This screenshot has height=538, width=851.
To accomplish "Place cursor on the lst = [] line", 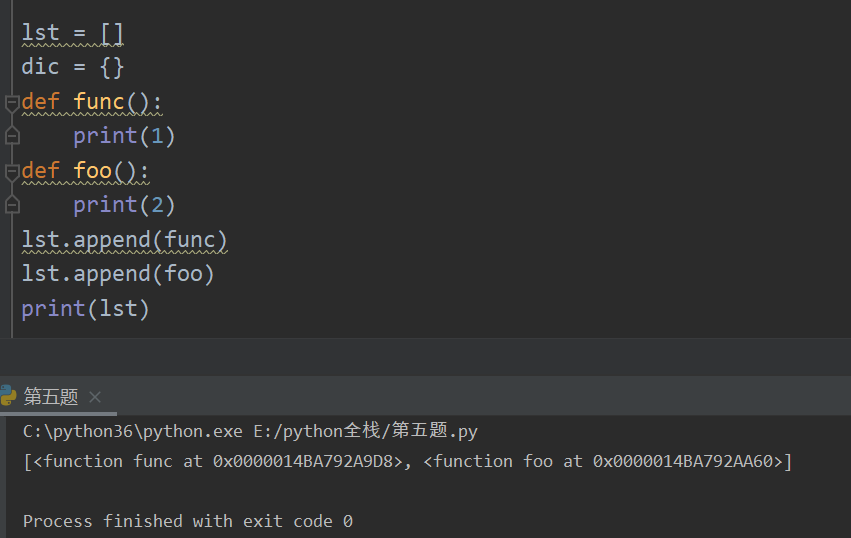I will click(73, 33).
